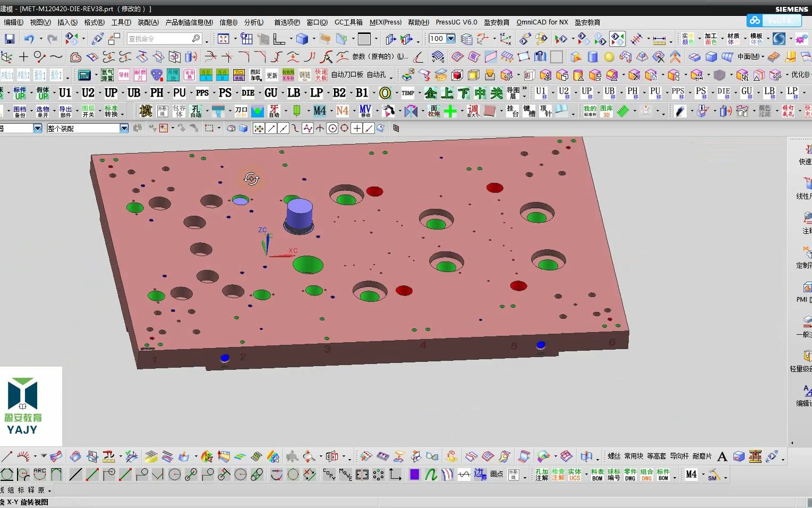Click the 画点 draw point button
This screenshot has height=508, width=812.
pos(497,474)
